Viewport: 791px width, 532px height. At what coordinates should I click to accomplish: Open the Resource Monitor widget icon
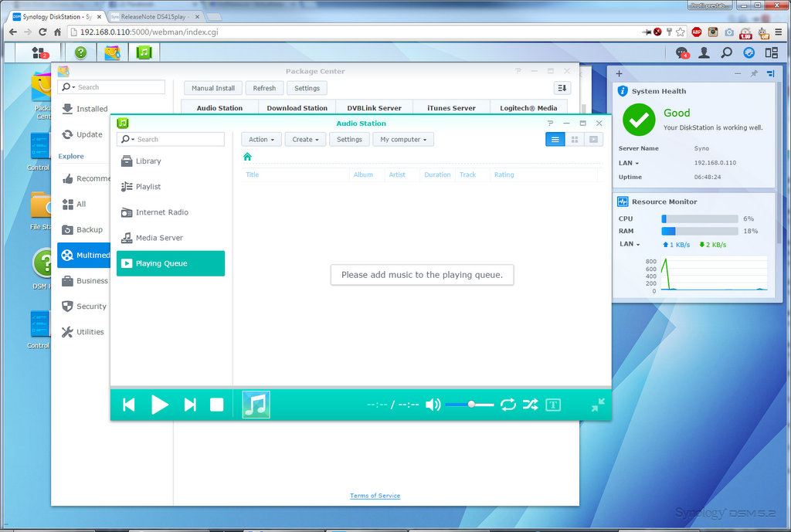click(x=623, y=202)
